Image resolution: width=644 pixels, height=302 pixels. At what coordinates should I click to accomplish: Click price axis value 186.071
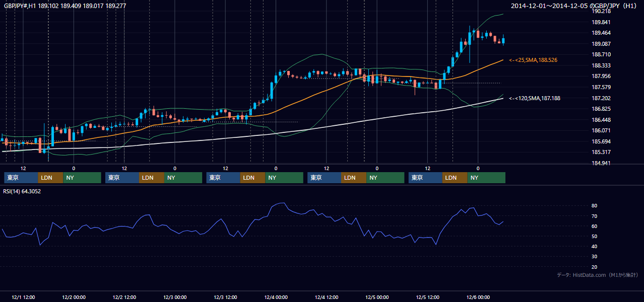click(x=601, y=130)
